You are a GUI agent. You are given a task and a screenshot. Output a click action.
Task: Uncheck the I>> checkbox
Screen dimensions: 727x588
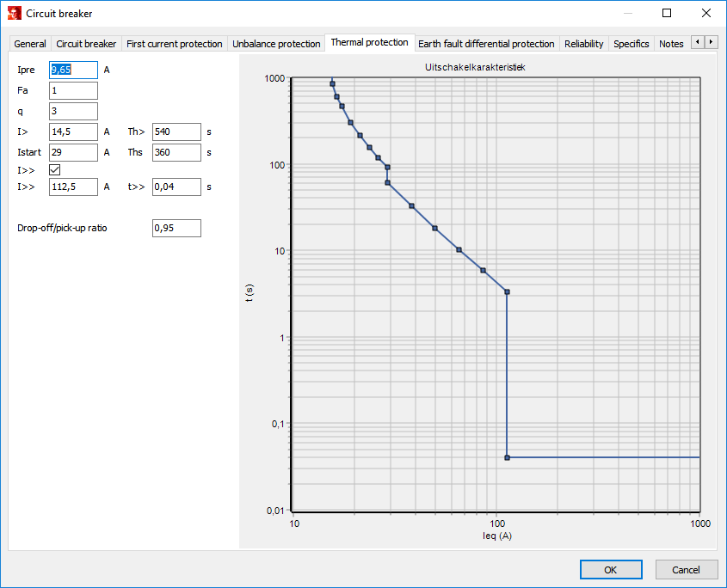55,170
